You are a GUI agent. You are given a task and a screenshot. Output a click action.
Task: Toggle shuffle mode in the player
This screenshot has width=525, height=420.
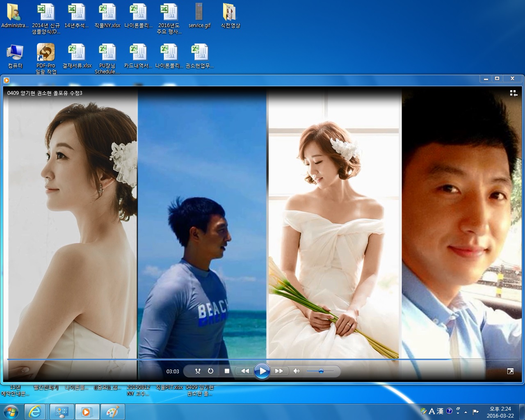pyautogui.click(x=198, y=371)
